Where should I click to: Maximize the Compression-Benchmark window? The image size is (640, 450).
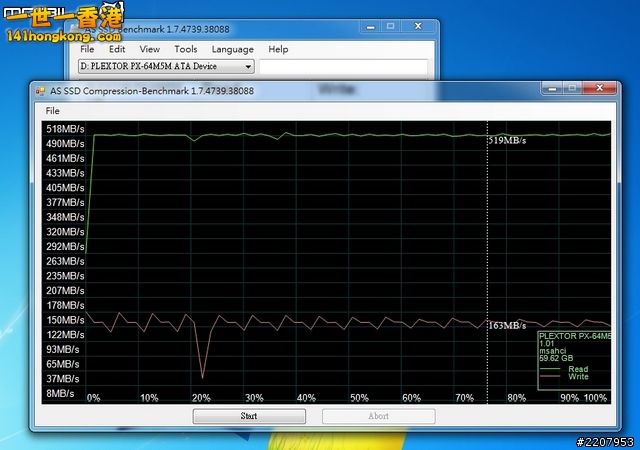(575, 89)
